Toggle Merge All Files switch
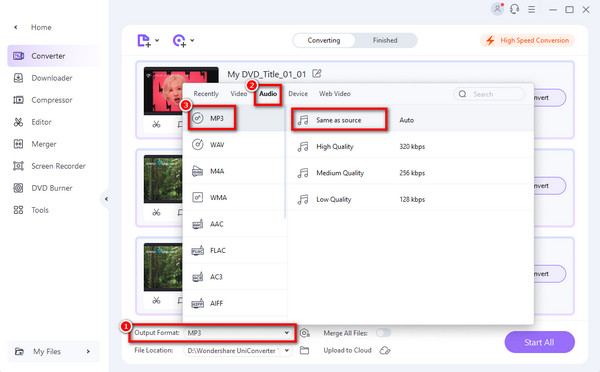This screenshot has width=600, height=372. point(383,333)
